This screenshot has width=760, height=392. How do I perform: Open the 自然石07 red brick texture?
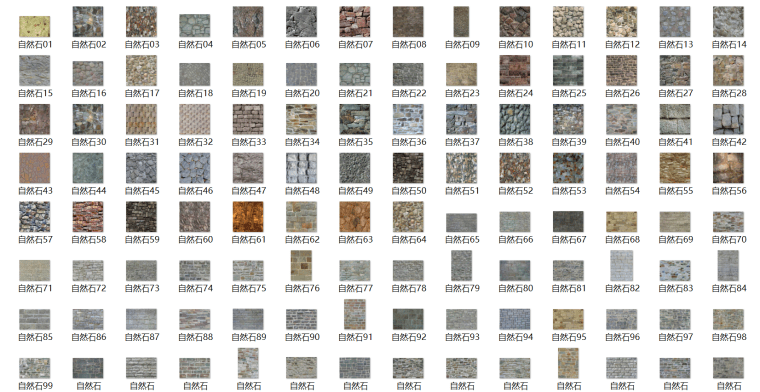[x=355, y=22]
